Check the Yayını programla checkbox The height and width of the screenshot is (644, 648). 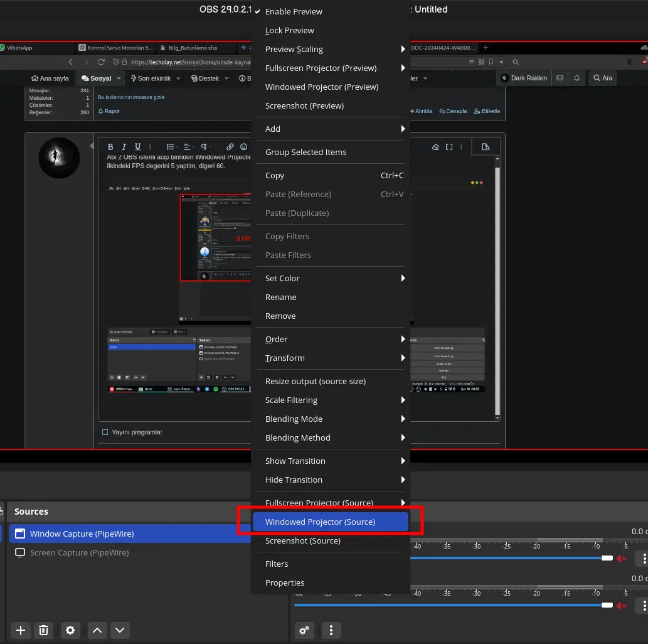pyautogui.click(x=105, y=432)
